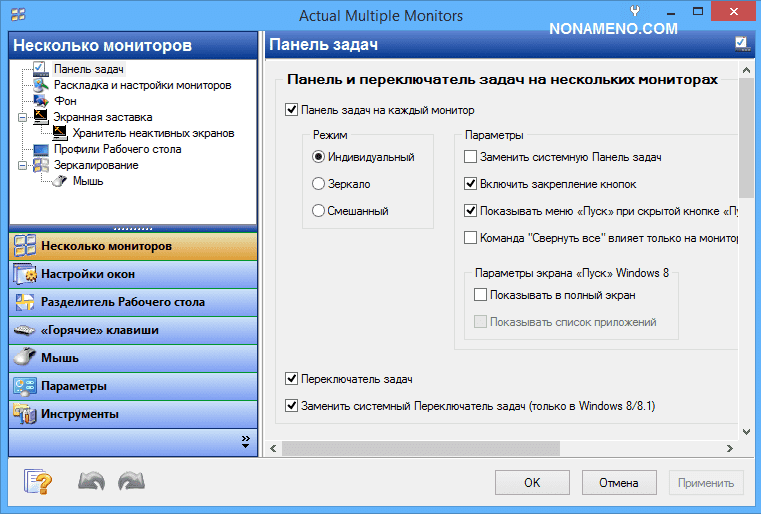Click the redo arrow icon

(x=131, y=482)
